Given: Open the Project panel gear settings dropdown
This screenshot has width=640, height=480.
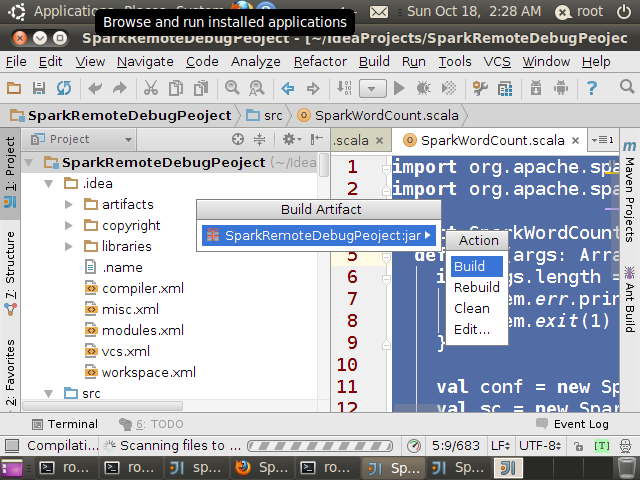Looking at the screenshot, I should (292, 140).
